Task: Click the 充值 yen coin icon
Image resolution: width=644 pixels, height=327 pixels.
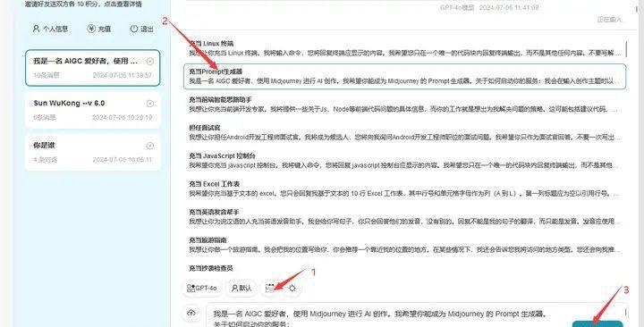Action: (90, 29)
